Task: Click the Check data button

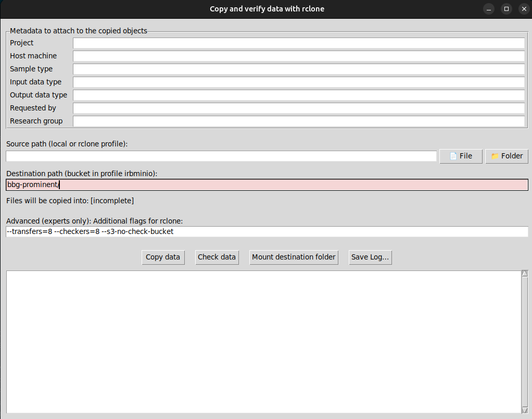Action: click(x=217, y=257)
